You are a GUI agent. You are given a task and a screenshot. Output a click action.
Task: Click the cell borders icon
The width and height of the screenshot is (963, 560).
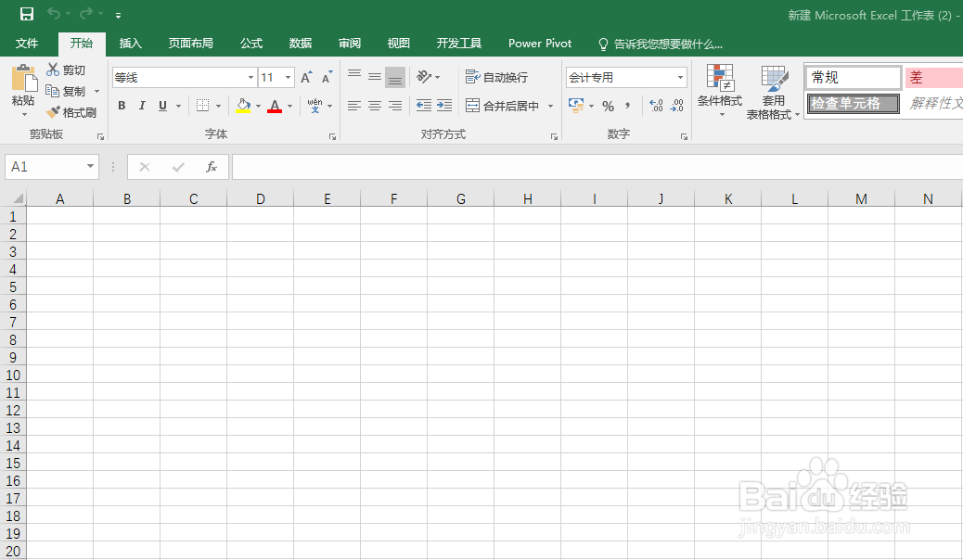202,106
